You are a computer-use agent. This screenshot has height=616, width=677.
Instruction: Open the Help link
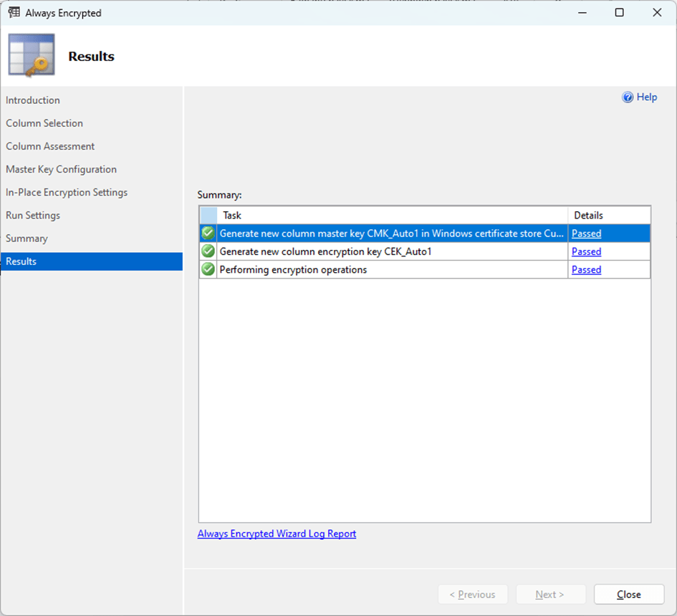(x=646, y=97)
